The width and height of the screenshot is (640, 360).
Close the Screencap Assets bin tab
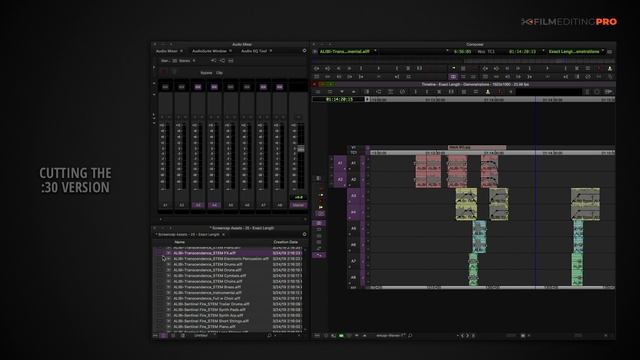[x=223, y=235]
